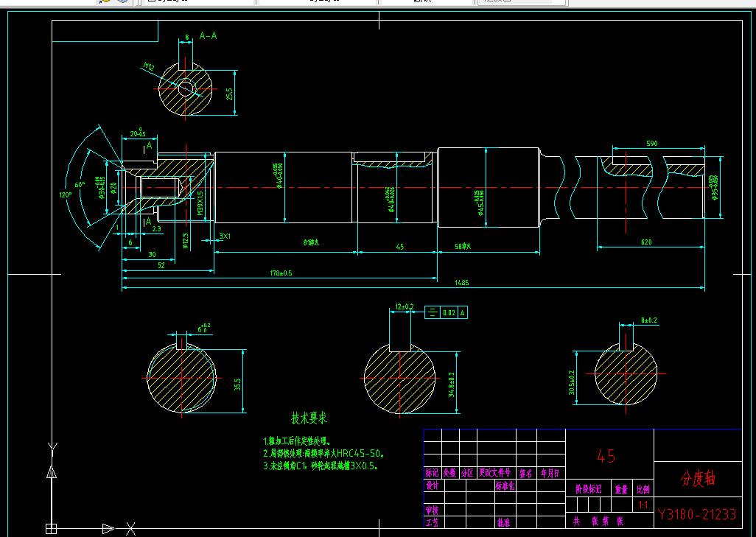This screenshot has height=537, width=756.
Task: Click the 设计 label in title block
Action: click(x=433, y=486)
